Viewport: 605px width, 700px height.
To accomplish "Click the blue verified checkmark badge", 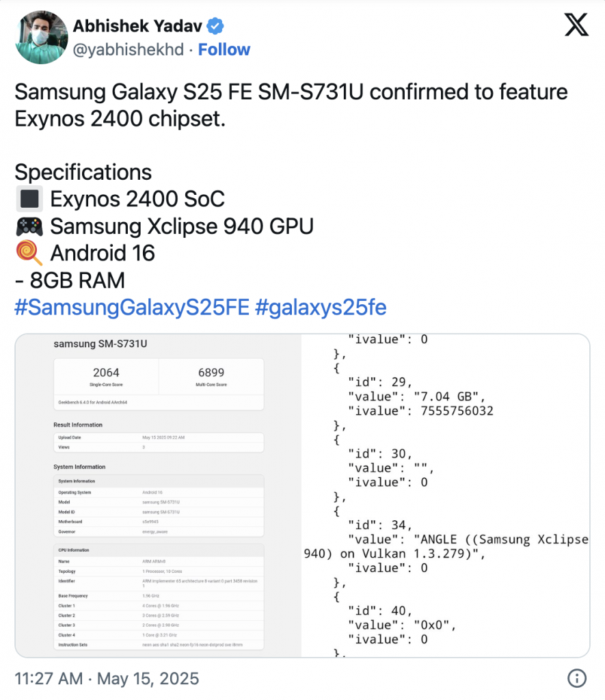I will pyautogui.click(x=215, y=25).
